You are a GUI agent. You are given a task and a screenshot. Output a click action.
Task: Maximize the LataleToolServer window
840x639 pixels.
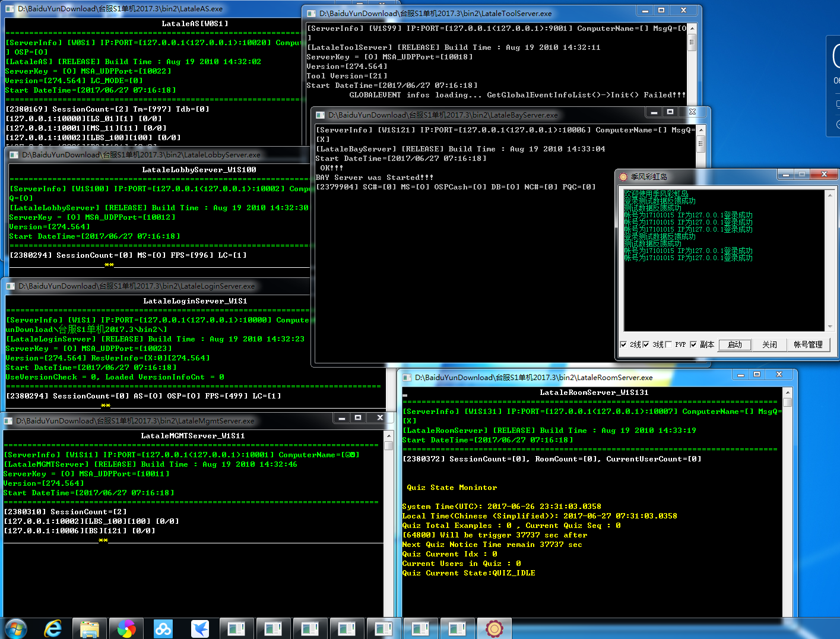tap(661, 11)
